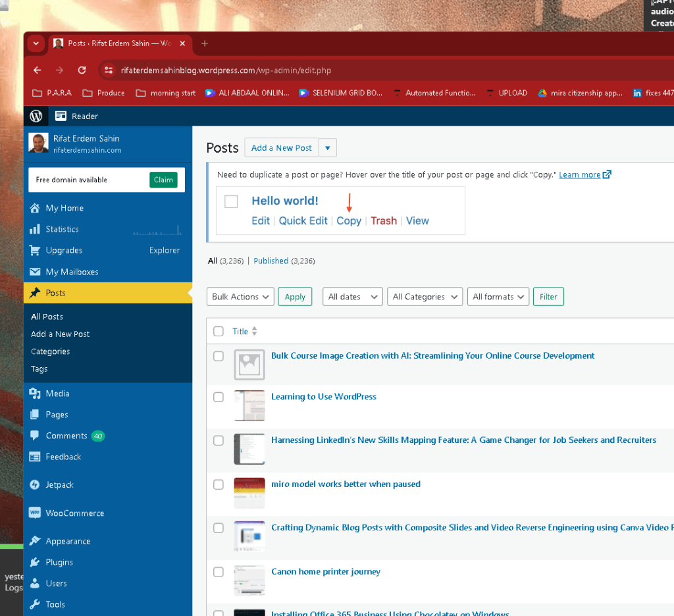Check the Crafting Dynamic Blog Posts post
The width and height of the screenshot is (674, 616).
click(x=219, y=528)
